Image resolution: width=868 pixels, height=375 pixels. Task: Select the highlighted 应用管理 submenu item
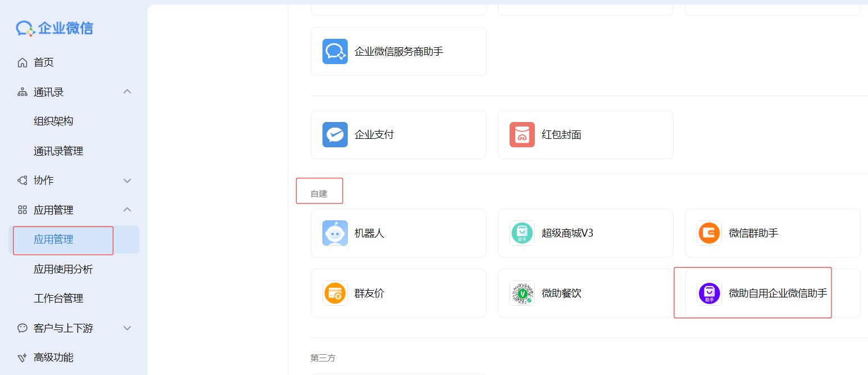tap(74, 240)
